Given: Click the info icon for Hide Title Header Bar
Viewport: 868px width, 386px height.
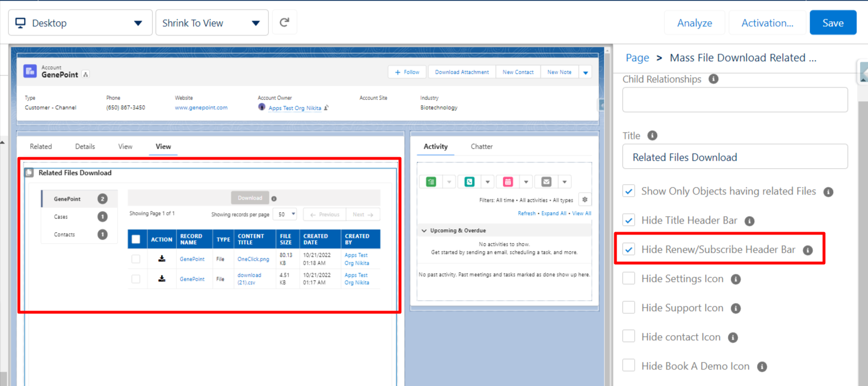Looking at the screenshot, I should coord(750,221).
